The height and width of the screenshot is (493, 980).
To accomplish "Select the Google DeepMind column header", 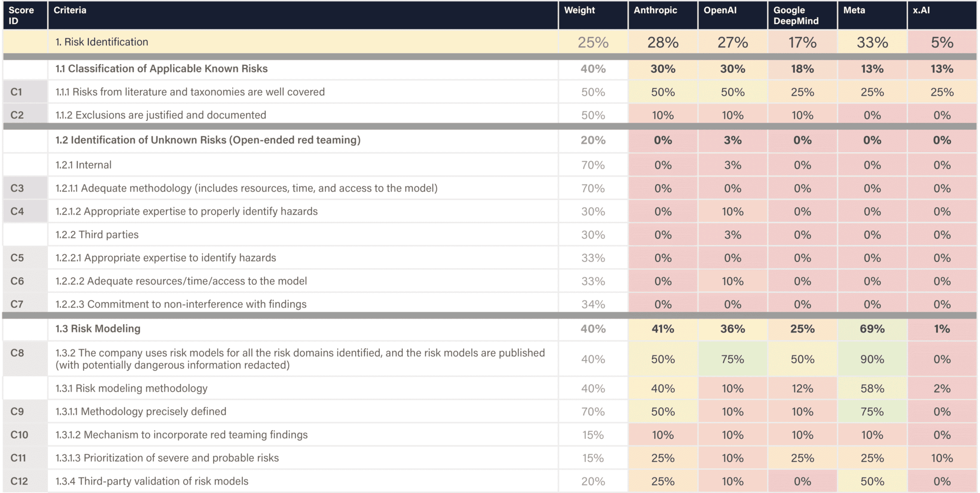I will click(x=795, y=16).
